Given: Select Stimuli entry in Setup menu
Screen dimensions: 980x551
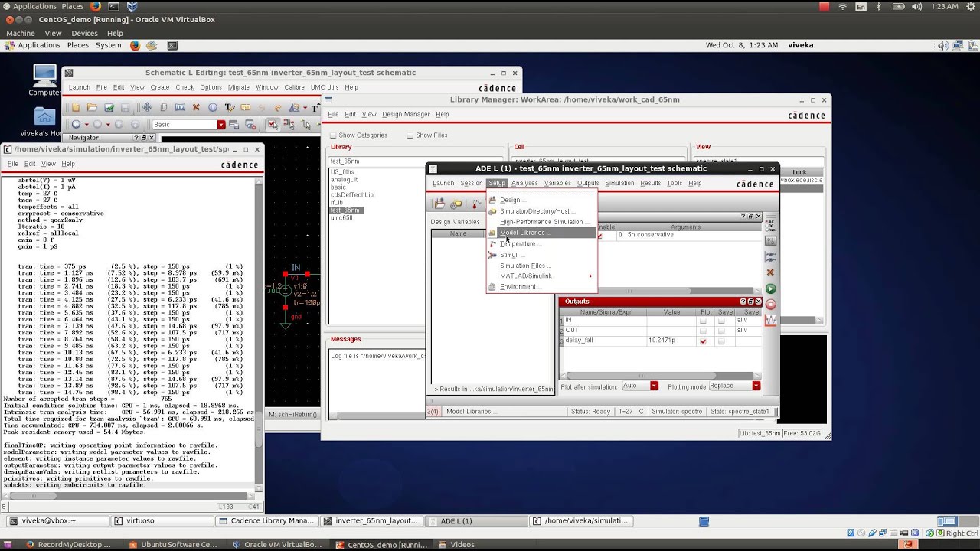Looking at the screenshot, I should point(541,255).
